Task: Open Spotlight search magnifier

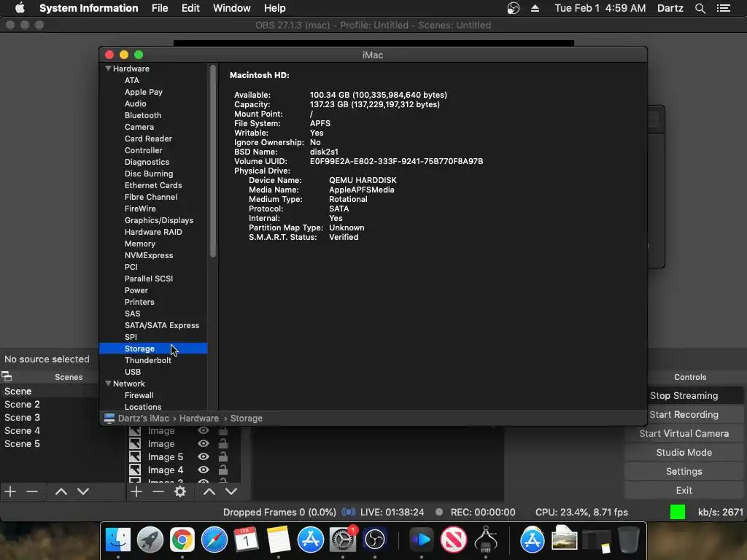Action: click(700, 8)
